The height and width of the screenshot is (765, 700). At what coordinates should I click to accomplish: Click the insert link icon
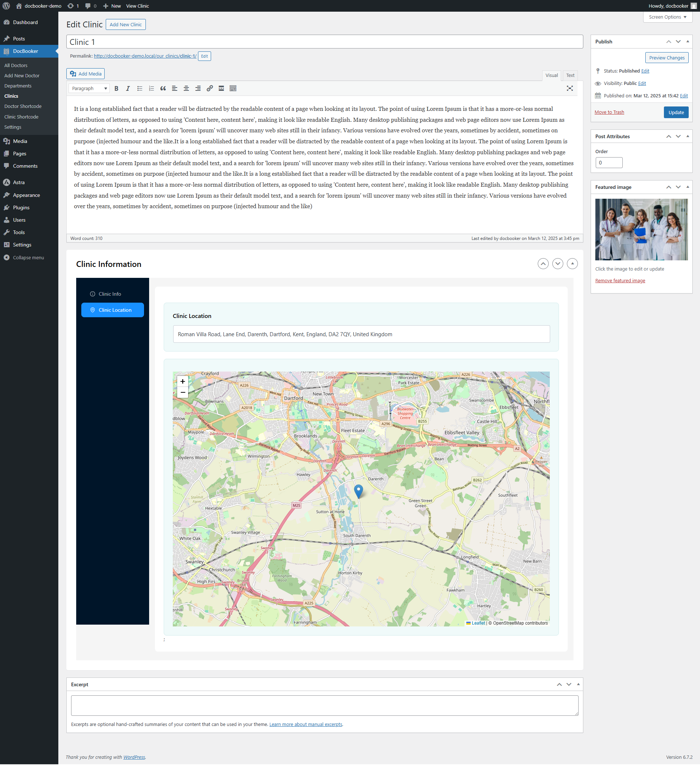tap(210, 88)
